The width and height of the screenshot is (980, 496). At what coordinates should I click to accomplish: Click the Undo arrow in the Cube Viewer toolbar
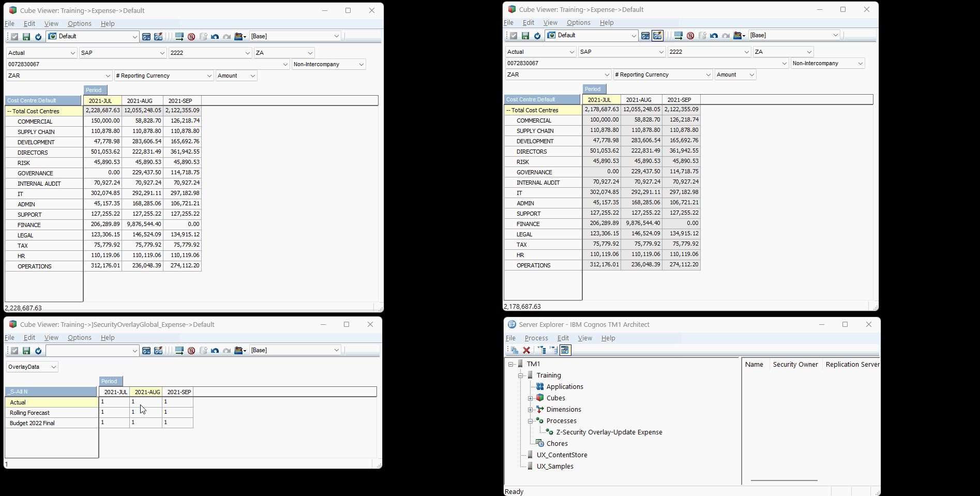coord(216,36)
